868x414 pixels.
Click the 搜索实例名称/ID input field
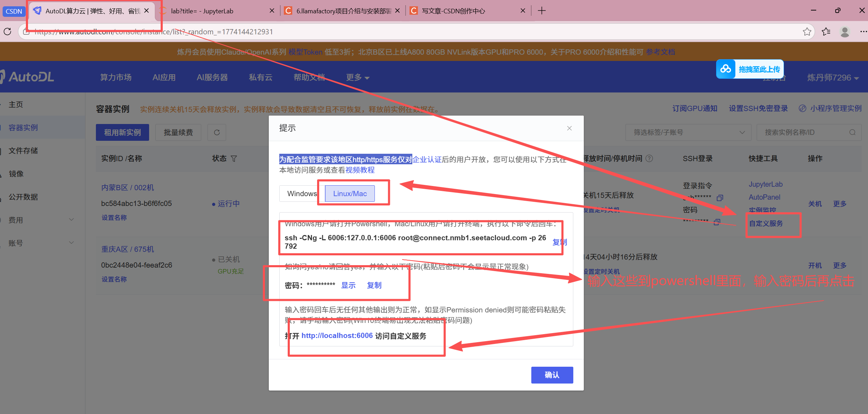[801, 132]
